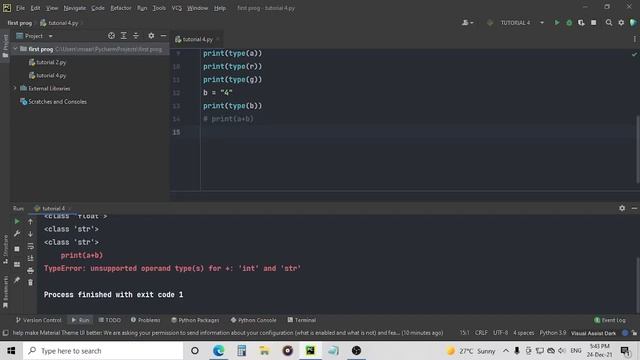Open File Explorer from taskbar
Viewport: 640px width, 360px height.
[264, 351]
